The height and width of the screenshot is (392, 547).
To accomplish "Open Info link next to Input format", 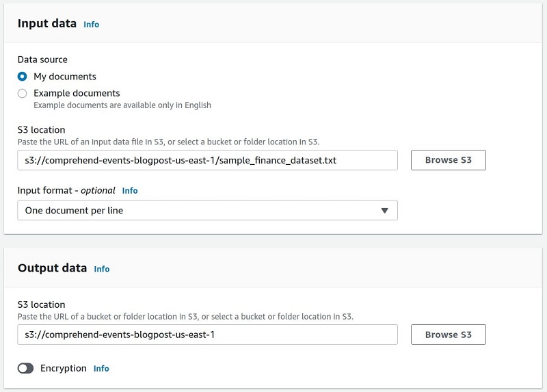I will coord(130,191).
